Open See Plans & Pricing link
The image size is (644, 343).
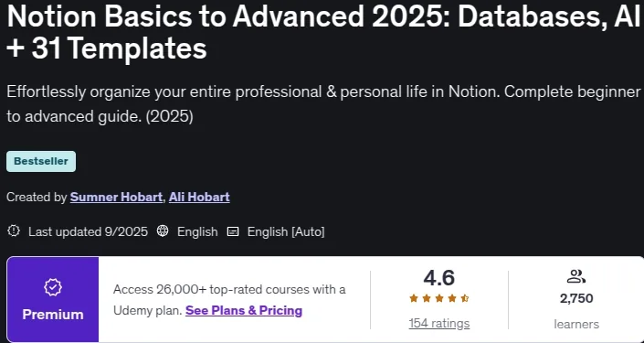[244, 310]
